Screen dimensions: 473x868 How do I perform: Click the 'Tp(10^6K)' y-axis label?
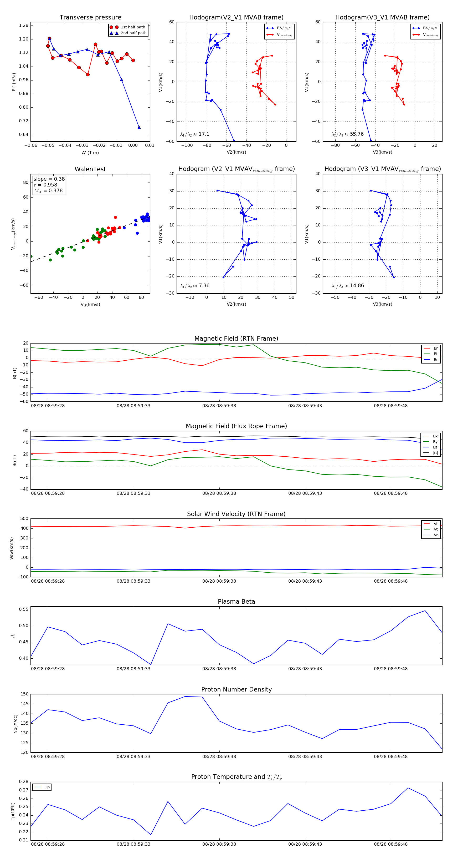(13, 811)
